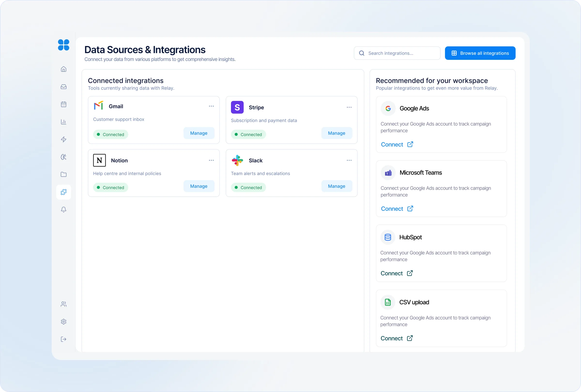581x392 pixels.
Task: Manage the Notion integration
Action: point(199,186)
